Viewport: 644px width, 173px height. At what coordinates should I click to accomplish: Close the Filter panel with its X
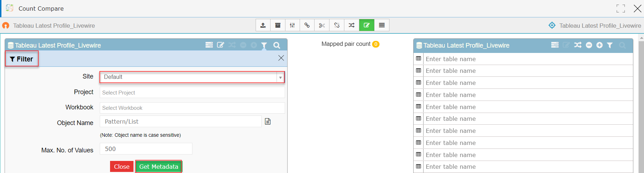click(281, 58)
